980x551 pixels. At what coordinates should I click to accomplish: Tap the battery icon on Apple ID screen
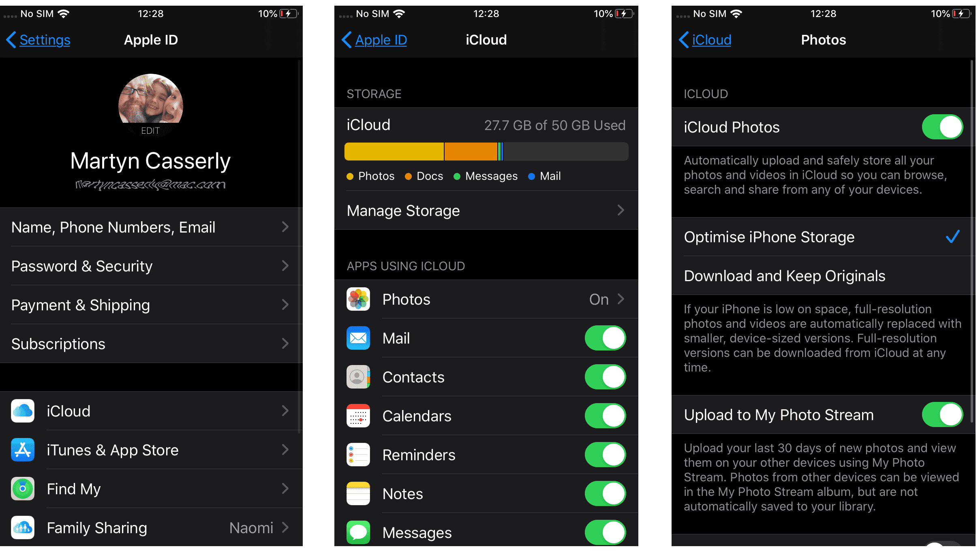tap(289, 14)
